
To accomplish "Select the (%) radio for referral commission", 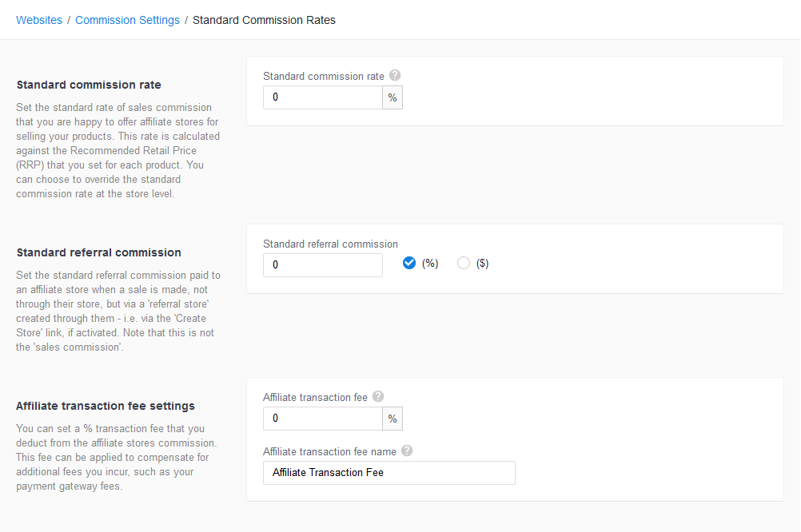I will (409, 262).
